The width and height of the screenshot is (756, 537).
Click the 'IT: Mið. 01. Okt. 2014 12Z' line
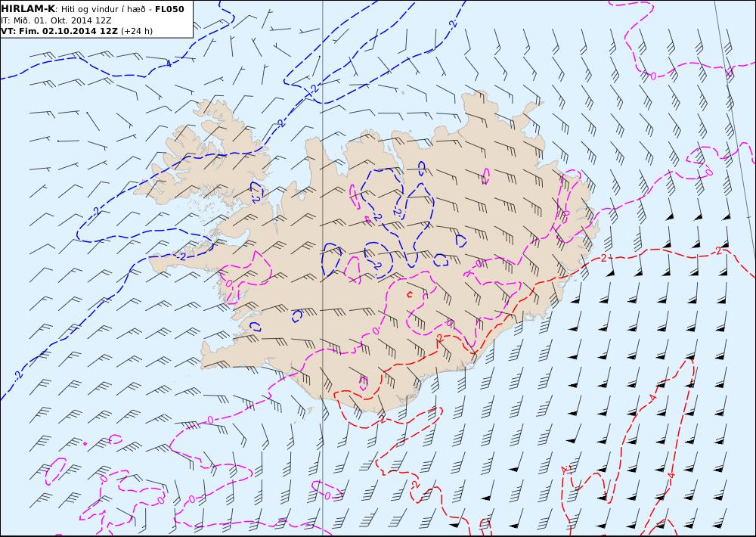tap(56, 20)
